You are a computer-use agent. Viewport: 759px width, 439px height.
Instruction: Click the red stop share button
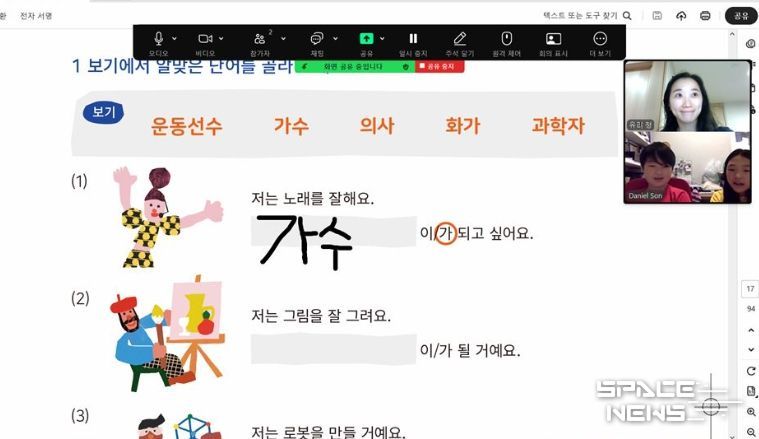[x=440, y=66]
